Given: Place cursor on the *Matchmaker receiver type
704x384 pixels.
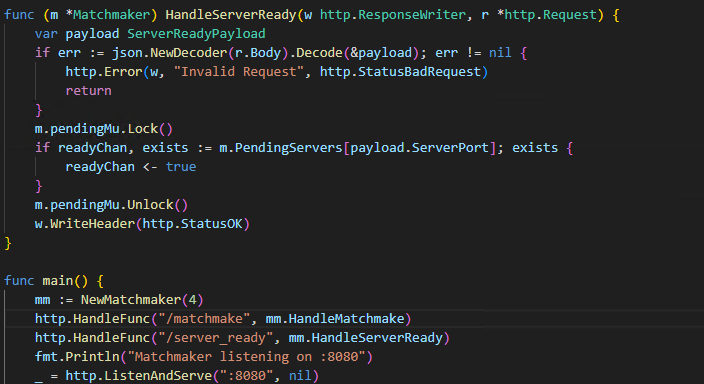Looking at the screenshot, I should coord(108,15).
